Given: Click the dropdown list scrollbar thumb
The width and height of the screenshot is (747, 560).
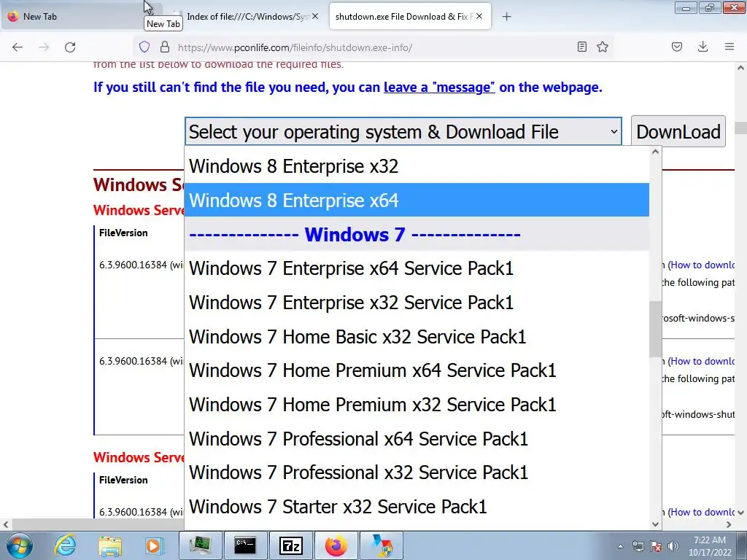Looking at the screenshot, I should coord(655,329).
